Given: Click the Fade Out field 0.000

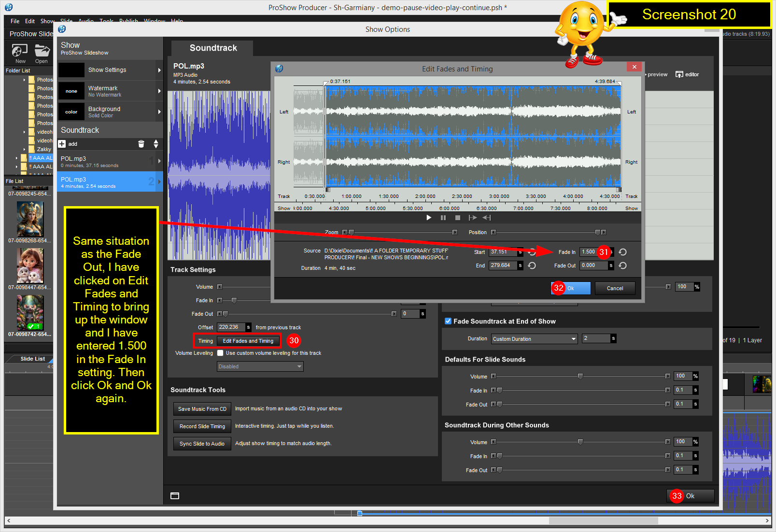Looking at the screenshot, I should (x=594, y=266).
